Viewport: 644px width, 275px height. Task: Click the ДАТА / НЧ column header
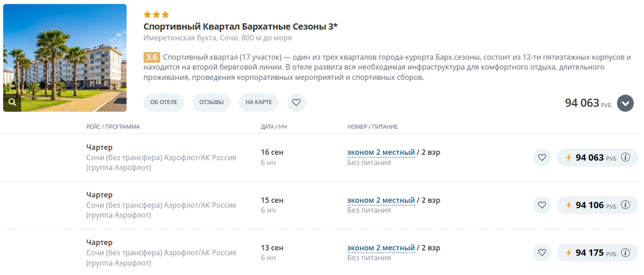[x=274, y=127]
